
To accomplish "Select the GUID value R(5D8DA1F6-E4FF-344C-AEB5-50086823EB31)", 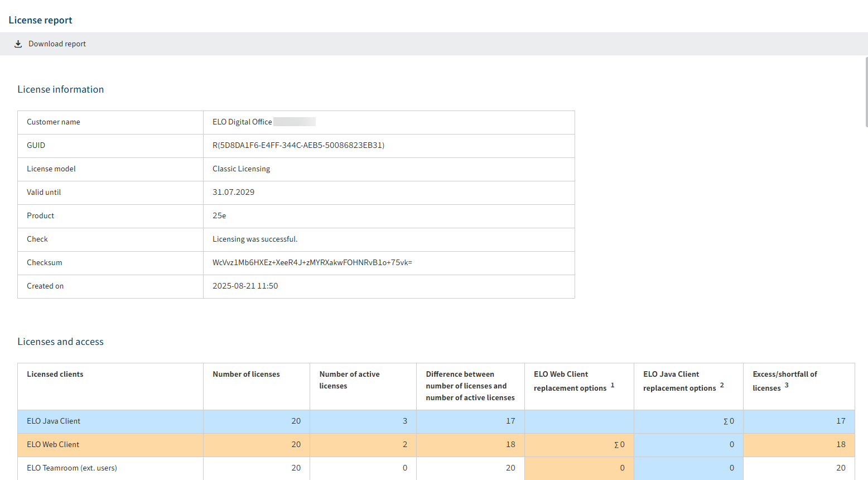I will (x=298, y=146).
